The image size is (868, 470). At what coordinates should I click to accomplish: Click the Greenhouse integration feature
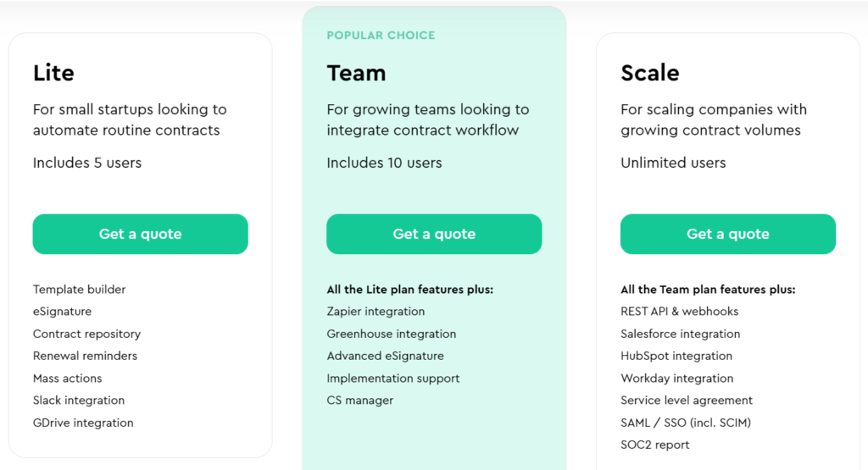(x=392, y=334)
